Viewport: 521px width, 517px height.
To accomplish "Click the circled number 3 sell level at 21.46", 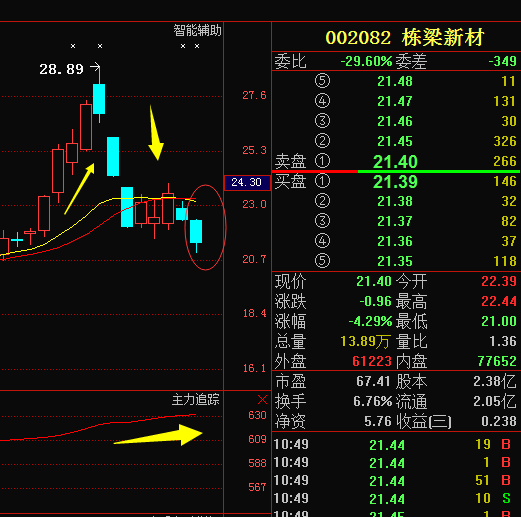I will (322, 121).
